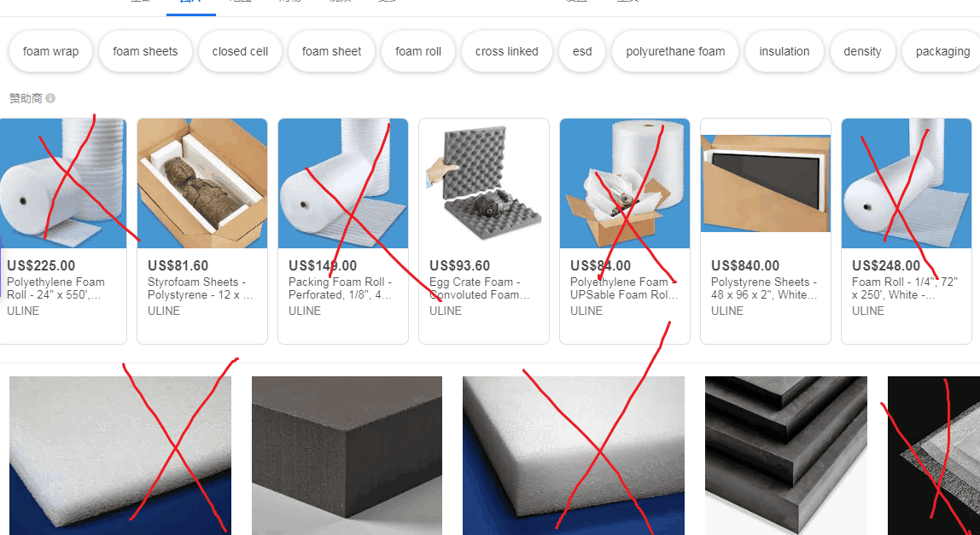The image size is (980, 535).
Task: Open dark gray foam block image result
Action: click(x=347, y=455)
